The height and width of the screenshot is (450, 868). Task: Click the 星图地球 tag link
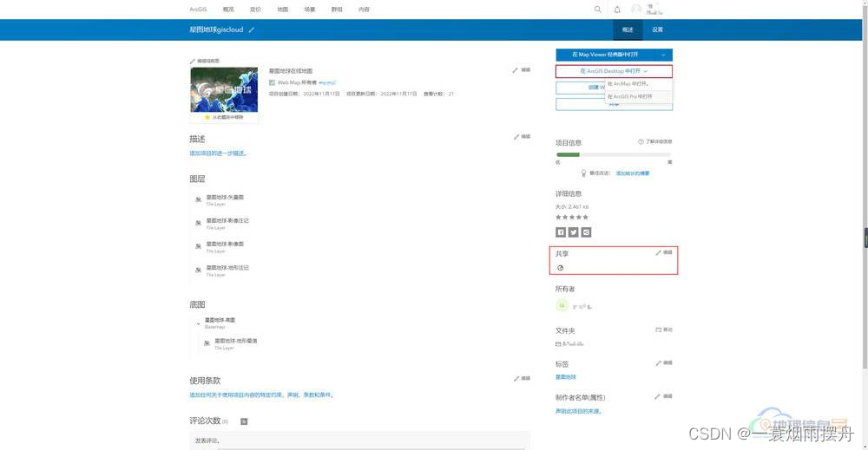click(566, 377)
